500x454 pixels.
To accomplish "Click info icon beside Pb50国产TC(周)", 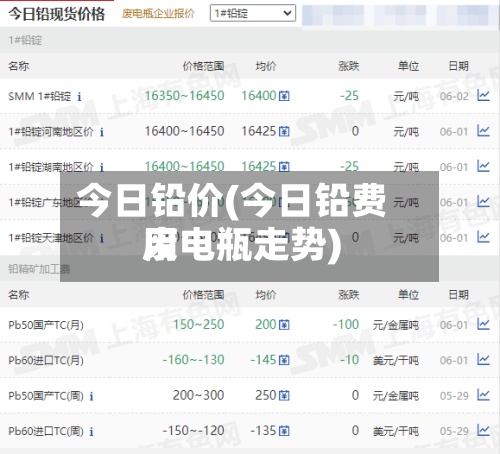I will point(91,396).
